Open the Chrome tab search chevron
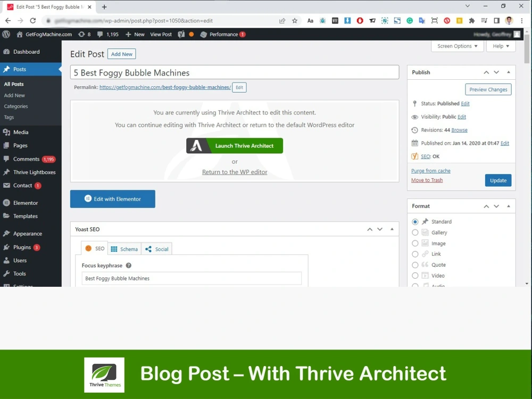 point(467,6)
